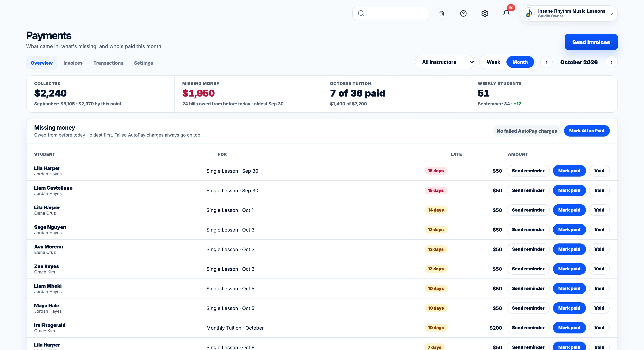Viewport: 644px width, 350px height.
Task: Mark Liam Castellano's lesson as paid
Action: (x=569, y=191)
